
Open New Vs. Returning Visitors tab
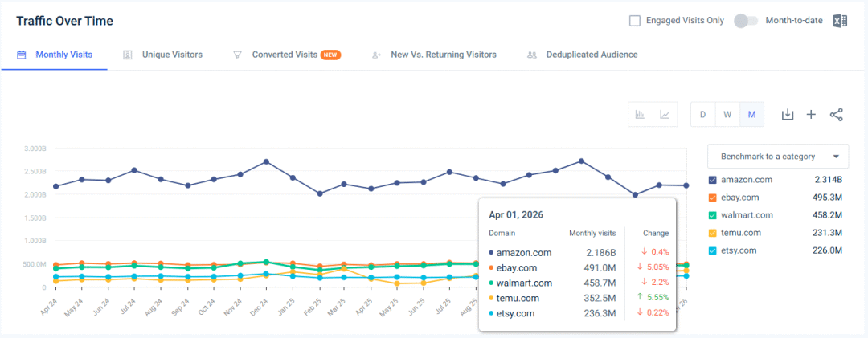click(434, 55)
